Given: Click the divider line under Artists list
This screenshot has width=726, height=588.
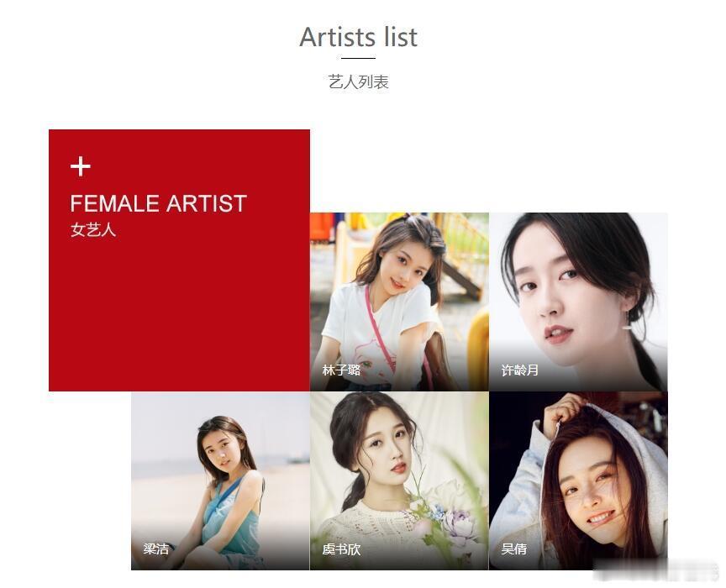Looking at the screenshot, I should pos(358,58).
